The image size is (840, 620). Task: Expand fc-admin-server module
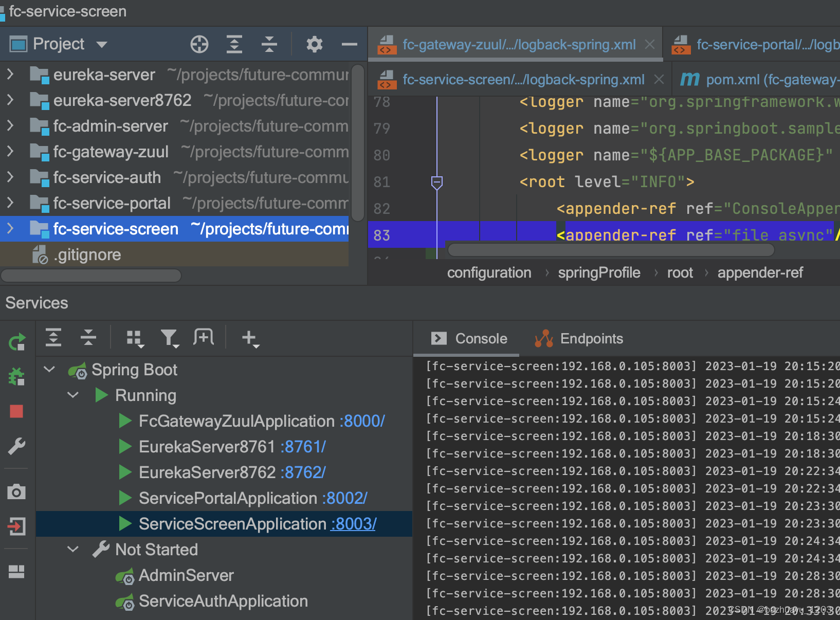[10, 126]
